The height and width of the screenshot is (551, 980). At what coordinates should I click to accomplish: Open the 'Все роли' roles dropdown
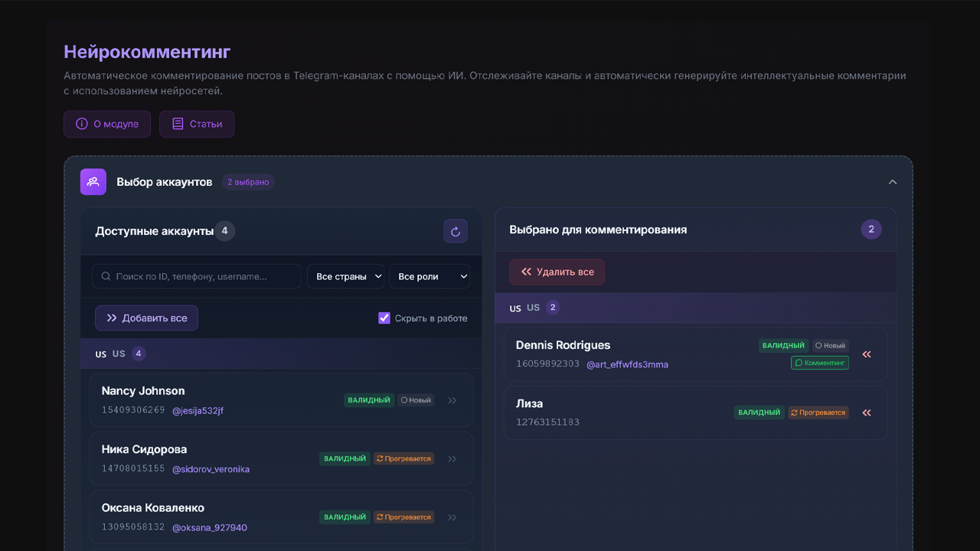click(x=430, y=276)
